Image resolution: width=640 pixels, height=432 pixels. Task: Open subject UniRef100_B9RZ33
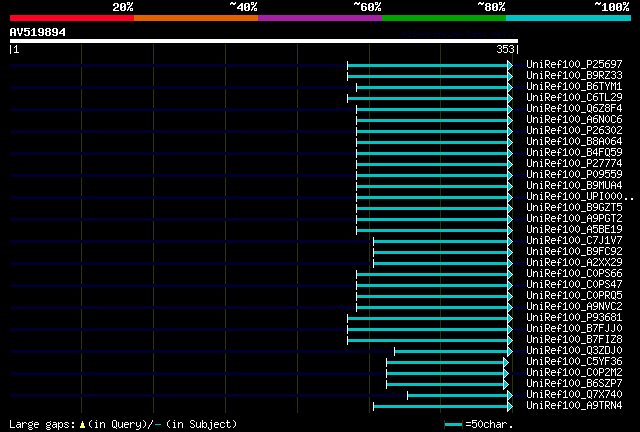(x=574, y=75)
